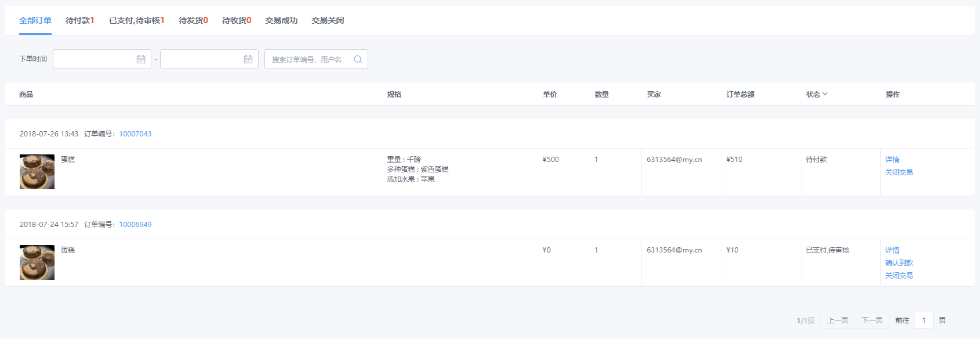The height and width of the screenshot is (339, 980).
Task: Open the 已支付,待审核 tab
Action: coord(136,20)
